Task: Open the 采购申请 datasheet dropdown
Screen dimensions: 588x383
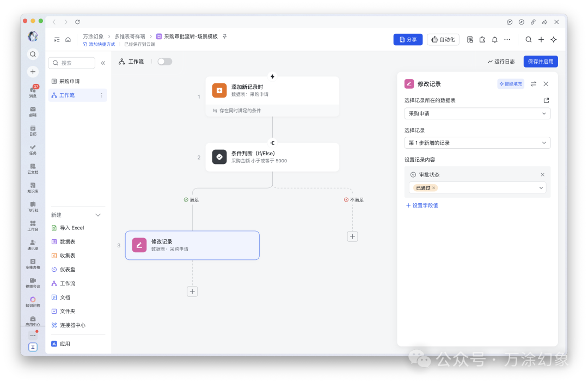Action: pyautogui.click(x=477, y=113)
